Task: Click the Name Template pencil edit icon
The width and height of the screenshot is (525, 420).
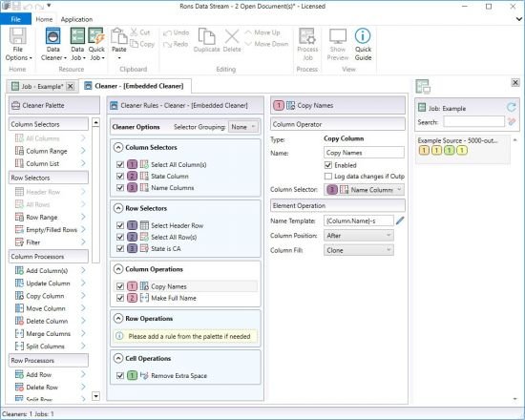Action: pos(400,220)
